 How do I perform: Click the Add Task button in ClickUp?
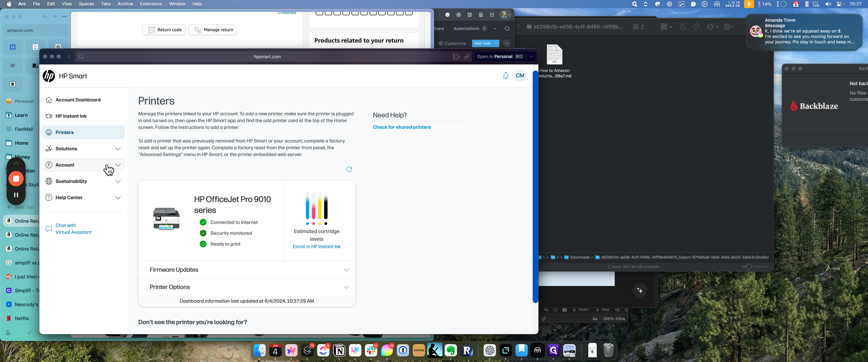click(x=482, y=43)
